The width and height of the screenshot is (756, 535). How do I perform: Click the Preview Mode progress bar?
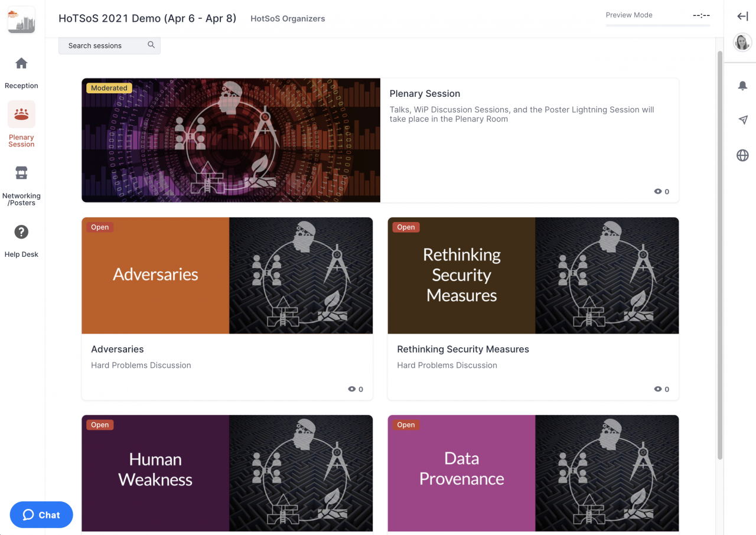tap(657, 25)
